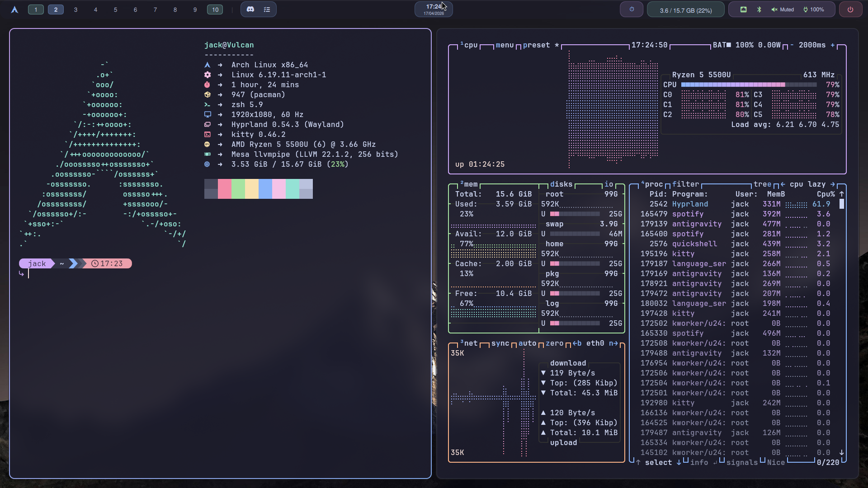
Task: Toggle the btop cpu box label
Action: click(469, 45)
